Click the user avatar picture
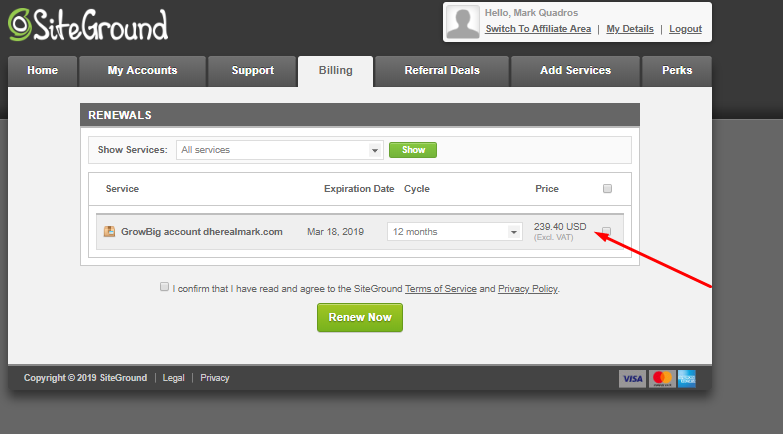The width and height of the screenshot is (783, 434). (462, 22)
